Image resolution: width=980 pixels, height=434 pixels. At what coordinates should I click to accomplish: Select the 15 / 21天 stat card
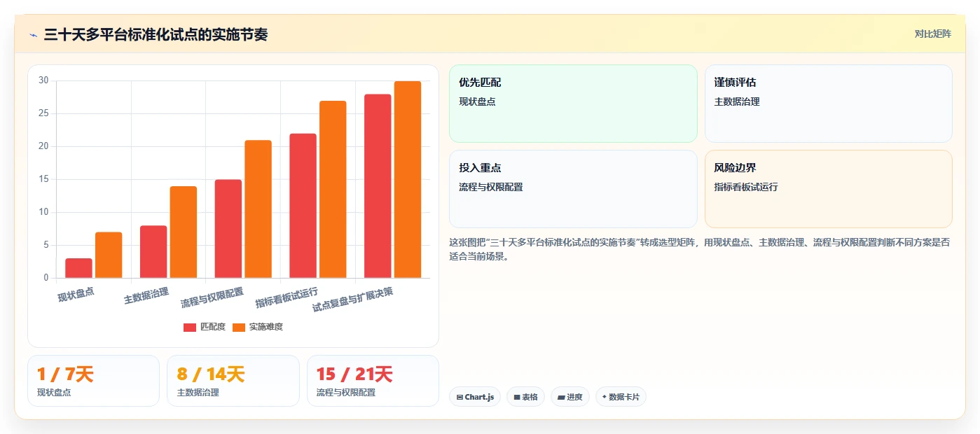click(373, 381)
